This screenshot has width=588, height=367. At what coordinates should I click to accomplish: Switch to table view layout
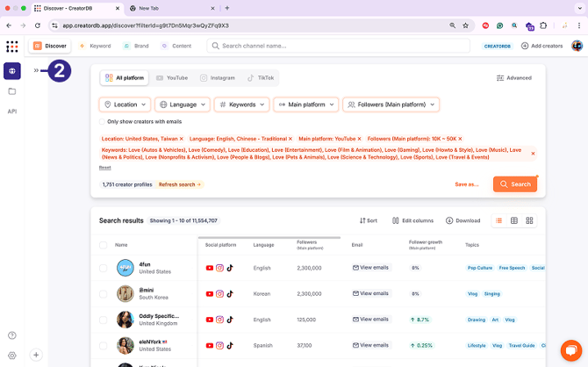click(514, 220)
